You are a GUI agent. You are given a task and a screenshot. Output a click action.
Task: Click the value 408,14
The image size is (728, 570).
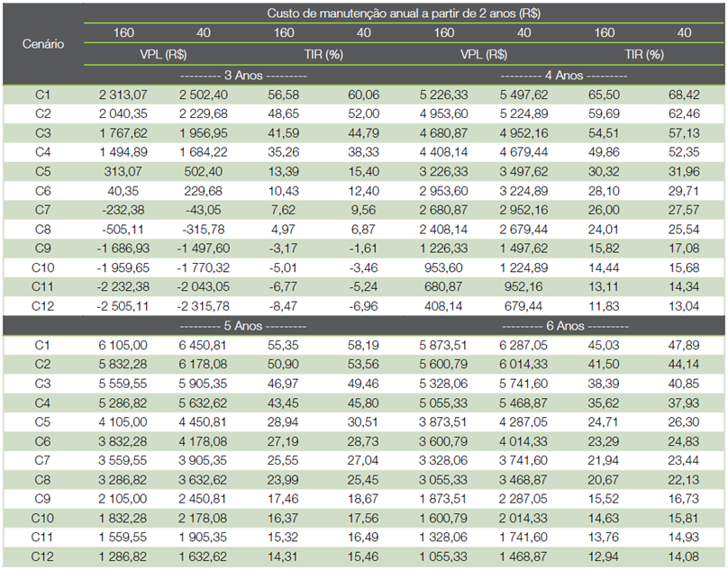click(443, 306)
